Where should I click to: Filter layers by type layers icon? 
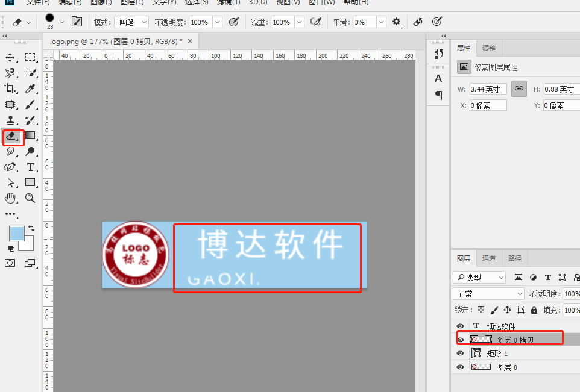click(x=548, y=277)
